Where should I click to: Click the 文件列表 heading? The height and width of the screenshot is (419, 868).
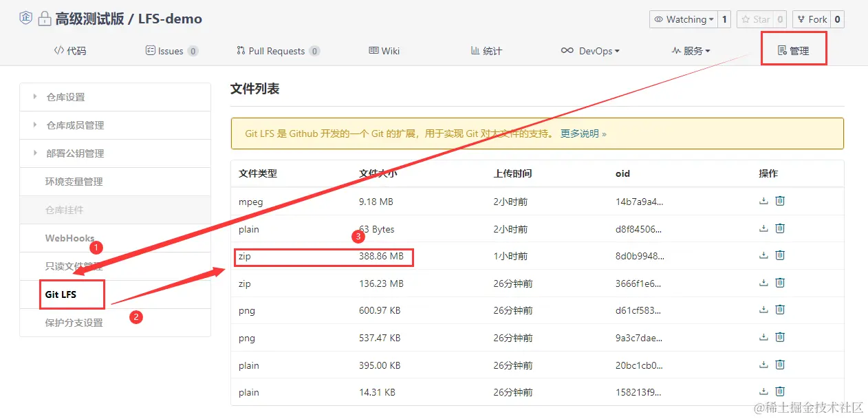coord(254,89)
